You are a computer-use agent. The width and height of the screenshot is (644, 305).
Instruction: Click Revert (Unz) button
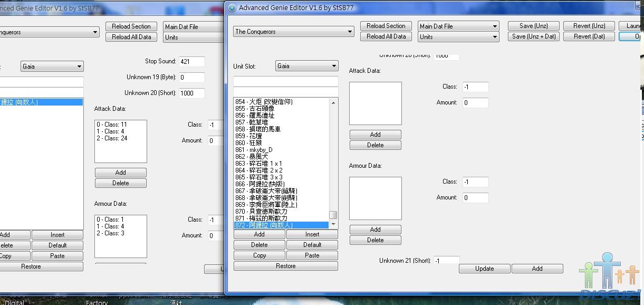click(x=589, y=26)
